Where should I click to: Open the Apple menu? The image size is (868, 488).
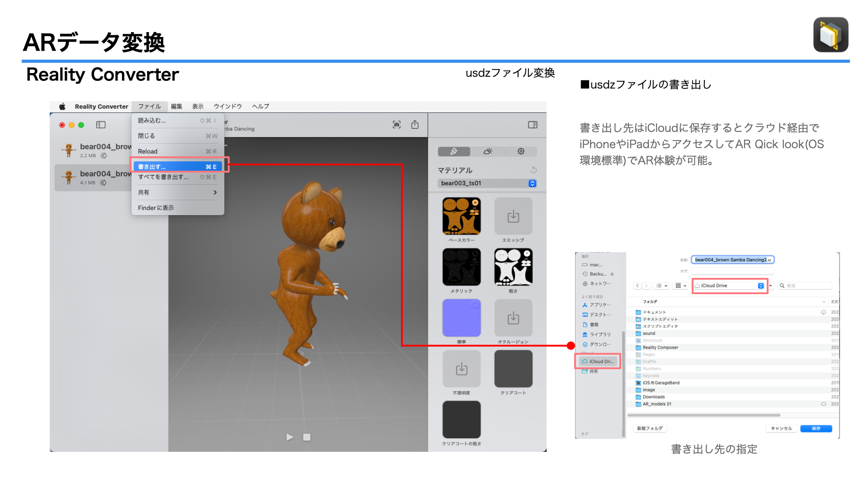[x=62, y=106]
